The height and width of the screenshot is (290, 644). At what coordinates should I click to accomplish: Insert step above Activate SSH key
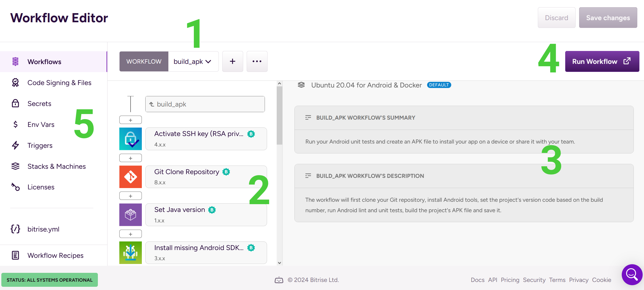coord(131,120)
